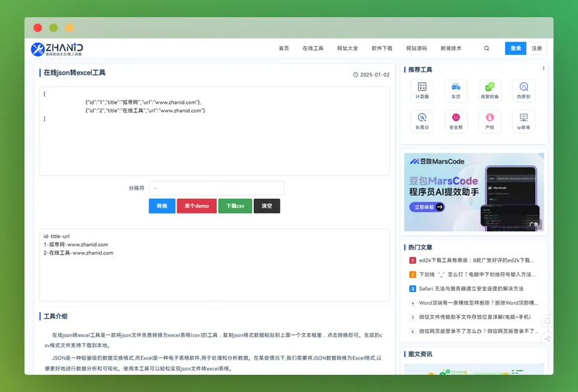Open the ip查询 IP lookup tool

tap(523, 121)
